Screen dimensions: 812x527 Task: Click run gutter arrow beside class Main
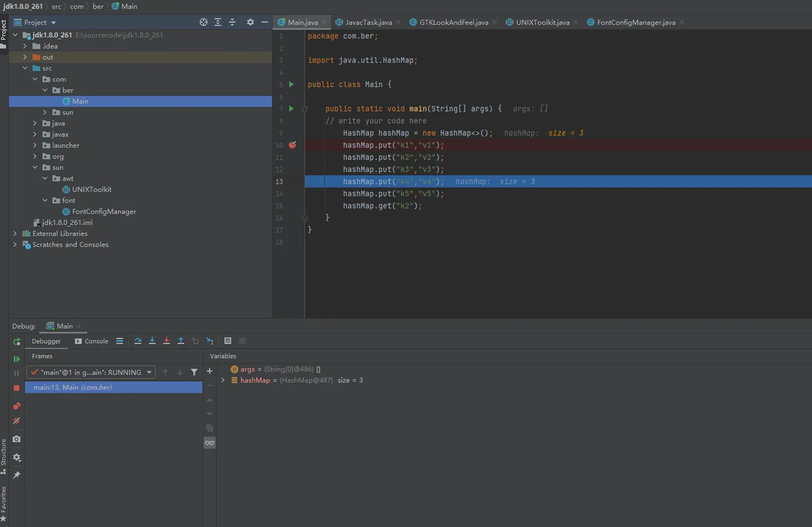(292, 85)
